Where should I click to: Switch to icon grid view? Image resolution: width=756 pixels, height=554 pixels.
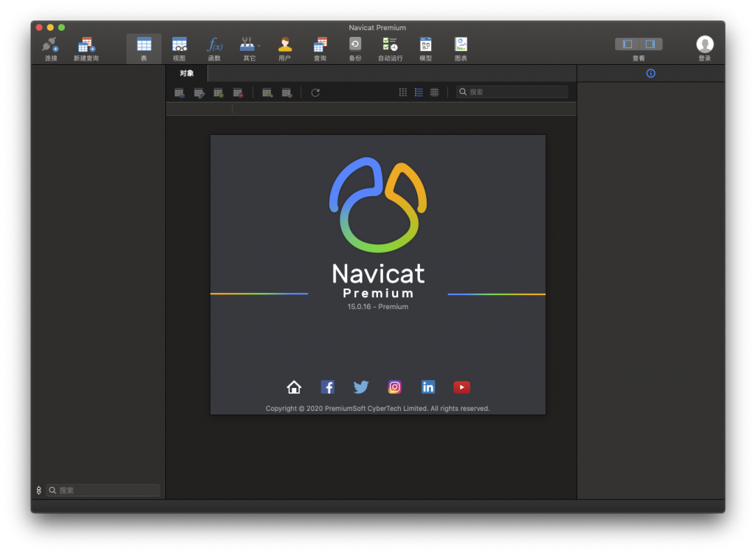pyautogui.click(x=402, y=92)
